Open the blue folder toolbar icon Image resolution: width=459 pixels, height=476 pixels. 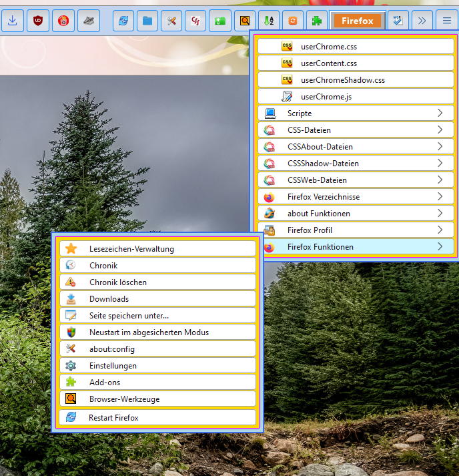[x=147, y=21]
